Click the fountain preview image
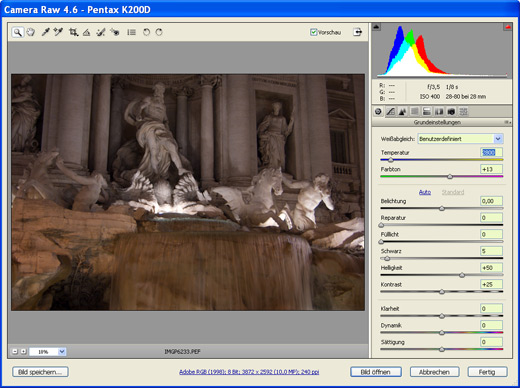 click(188, 192)
